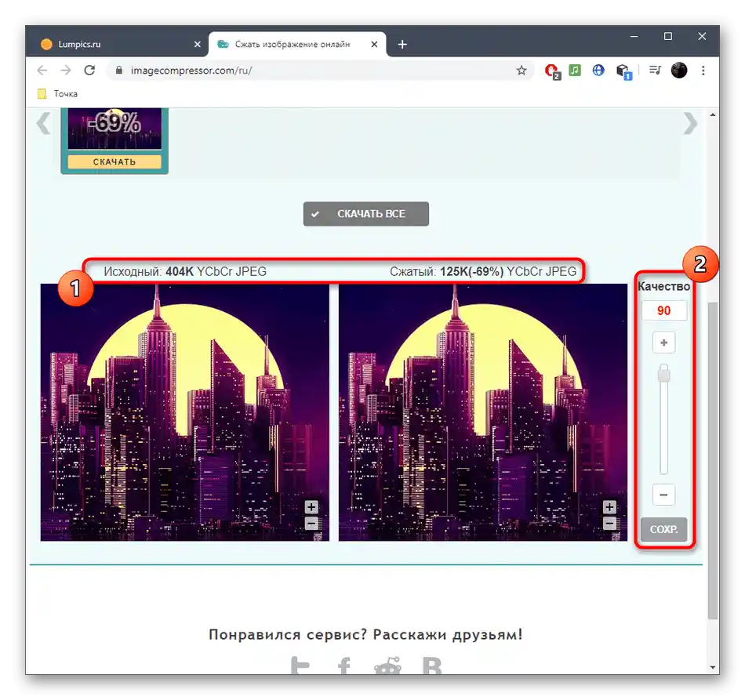Save settings with the СОХР. button
745x700 pixels.
point(663,529)
